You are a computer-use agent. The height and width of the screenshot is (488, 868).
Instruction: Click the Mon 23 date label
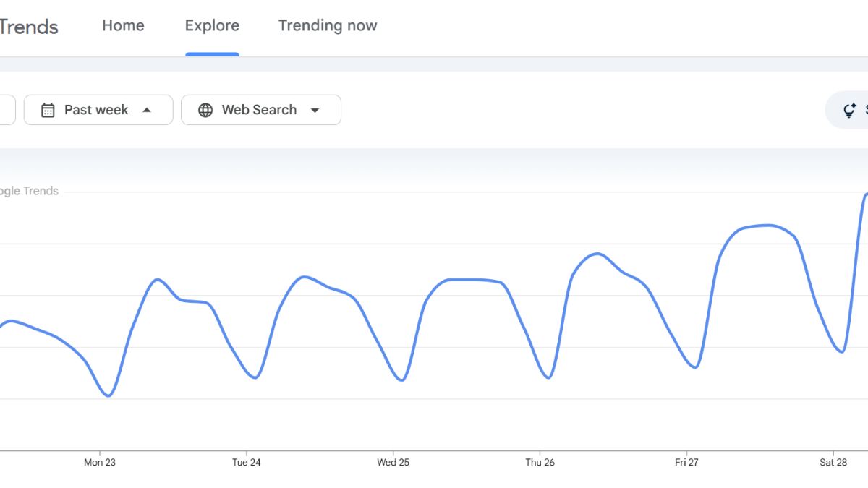pyautogui.click(x=100, y=462)
